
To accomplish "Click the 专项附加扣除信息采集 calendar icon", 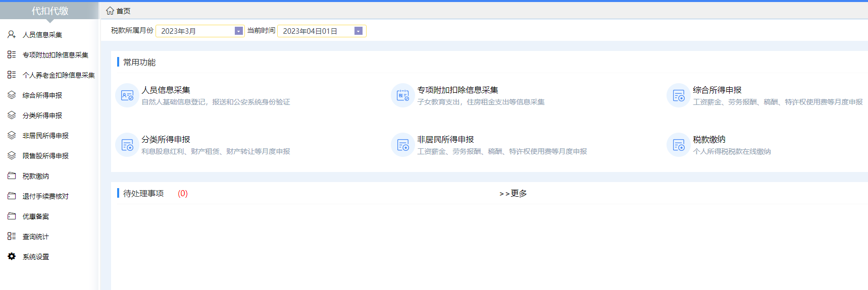I will tap(402, 95).
